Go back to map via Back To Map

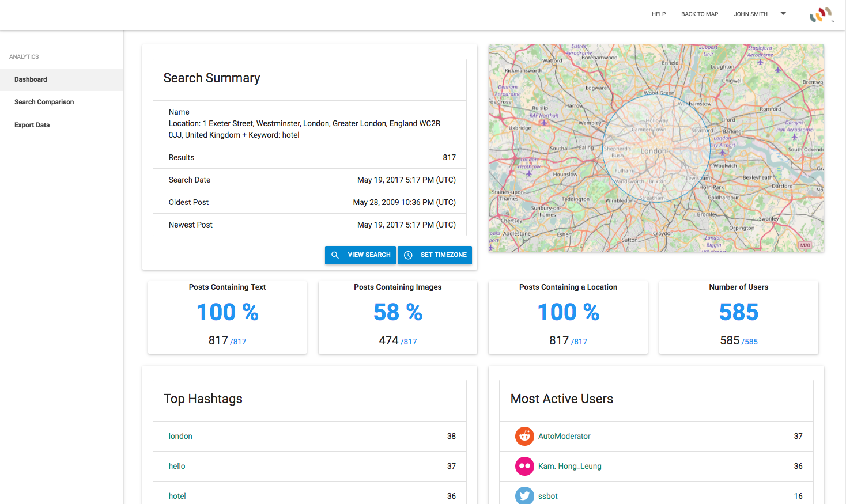tap(700, 14)
